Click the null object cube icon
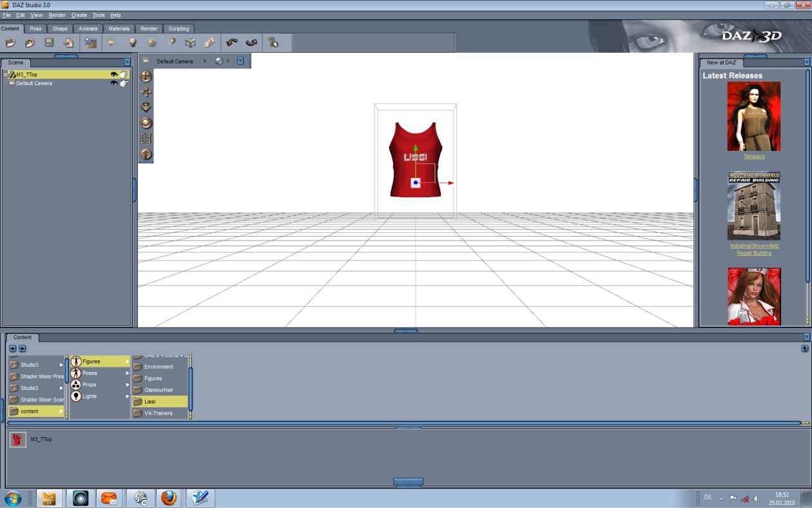The image size is (812, 508). pos(191,43)
